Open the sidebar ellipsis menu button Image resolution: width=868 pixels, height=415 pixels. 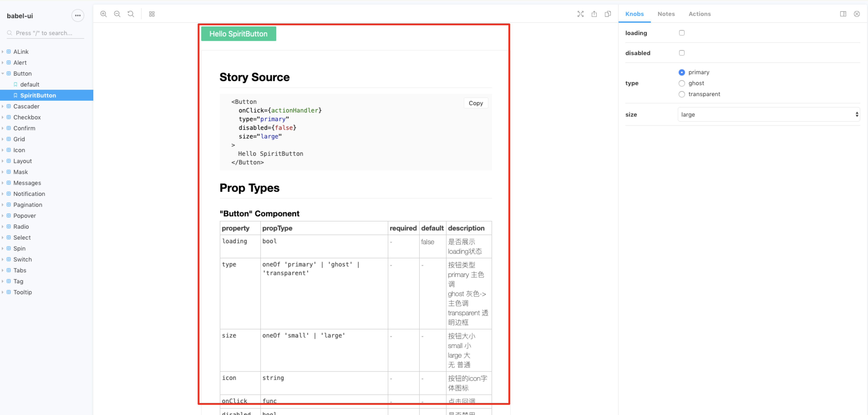pos(78,15)
